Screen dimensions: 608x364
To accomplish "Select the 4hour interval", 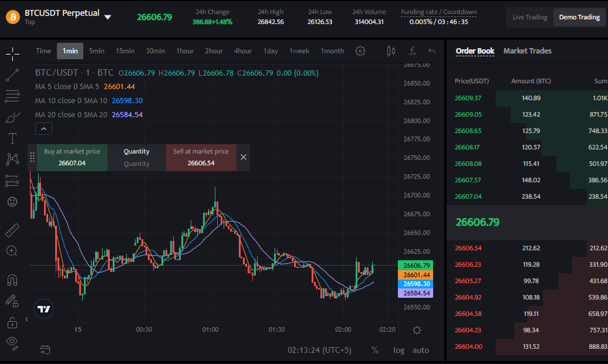I will tap(243, 51).
